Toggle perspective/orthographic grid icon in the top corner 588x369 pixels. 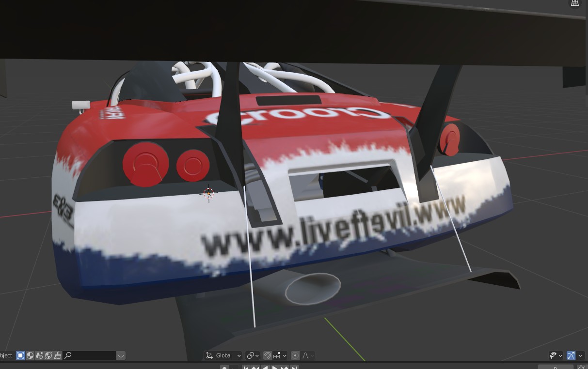574,3
